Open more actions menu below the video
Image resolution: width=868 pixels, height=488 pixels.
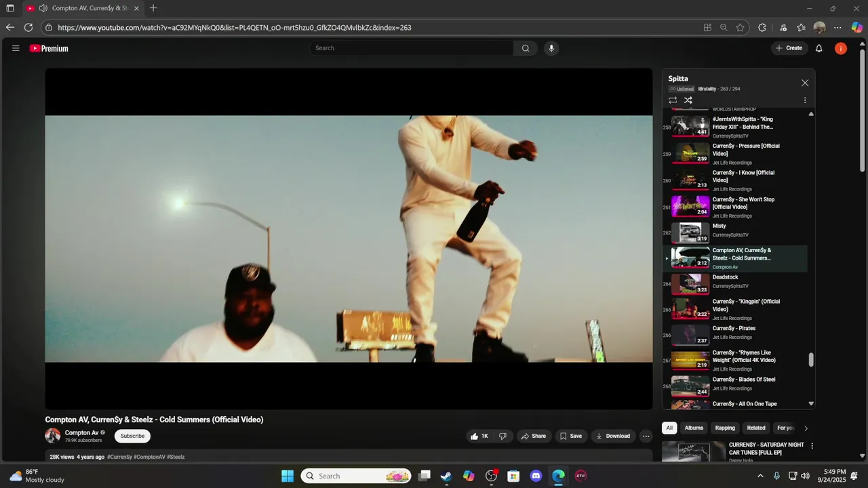pyautogui.click(x=646, y=436)
